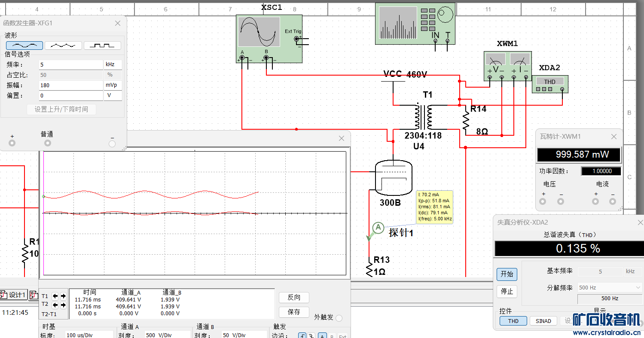The height and width of the screenshot is (338, 644).
Task: Move cursor T2 right with arrow
Action: pos(63,305)
